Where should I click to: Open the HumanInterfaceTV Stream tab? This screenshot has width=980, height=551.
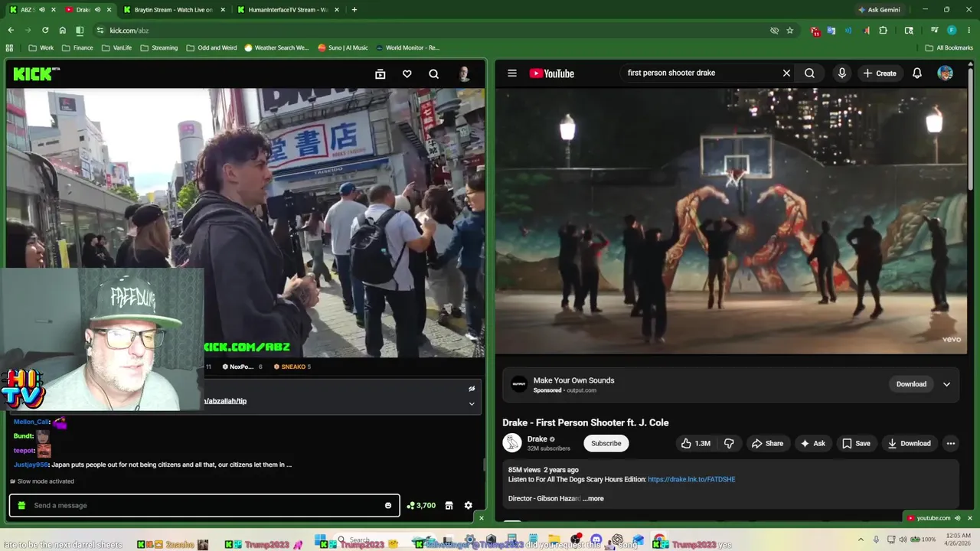click(x=288, y=10)
